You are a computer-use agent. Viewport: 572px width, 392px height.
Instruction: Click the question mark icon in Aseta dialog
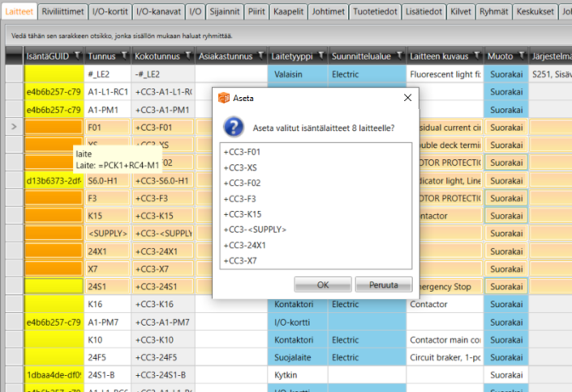point(232,128)
